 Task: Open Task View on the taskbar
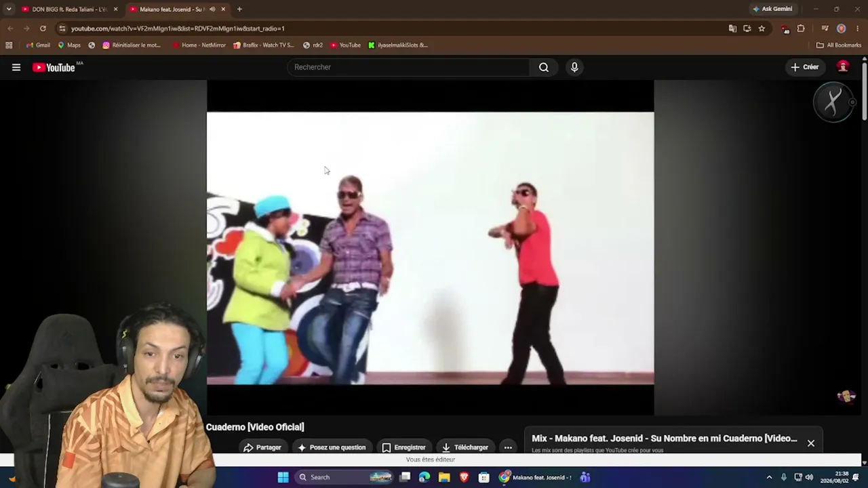[405, 477]
